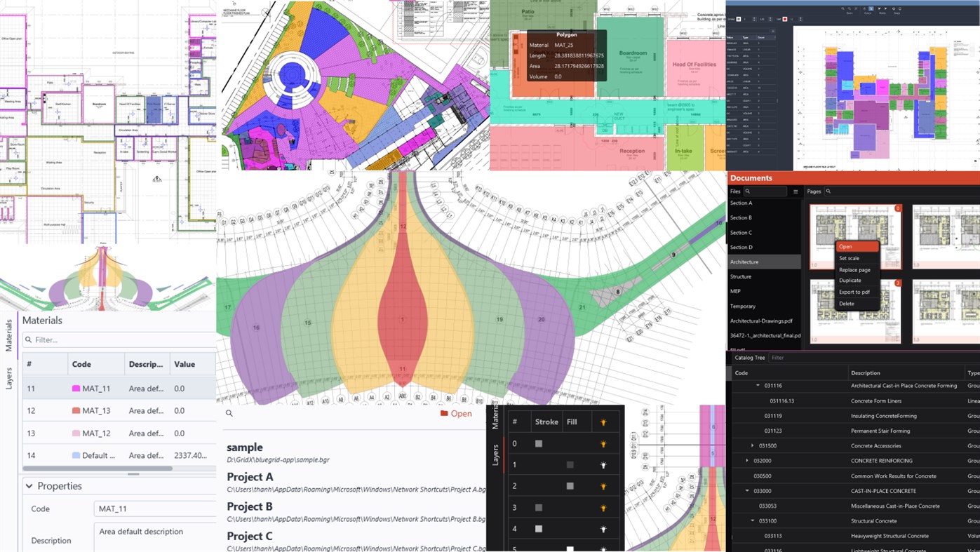The image size is (980, 552).
Task: Click the stroke color swatch of layer 4
Action: coord(539,529)
